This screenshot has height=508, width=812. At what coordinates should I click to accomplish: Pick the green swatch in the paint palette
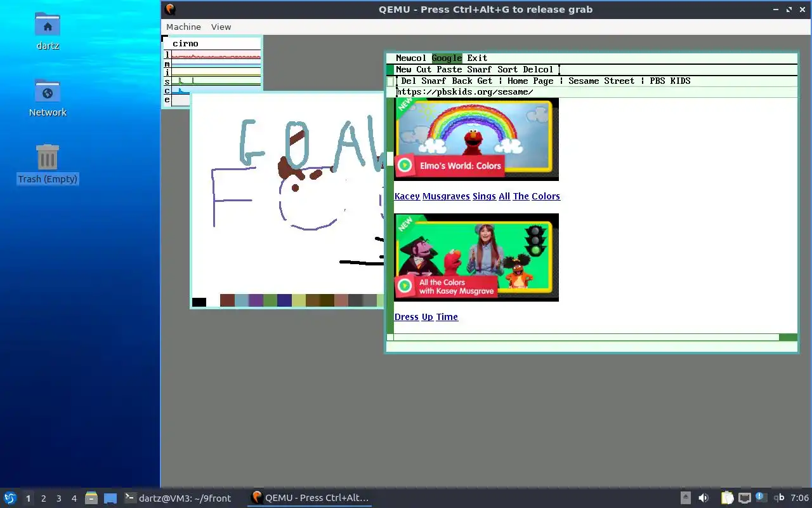pyautogui.click(x=270, y=300)
